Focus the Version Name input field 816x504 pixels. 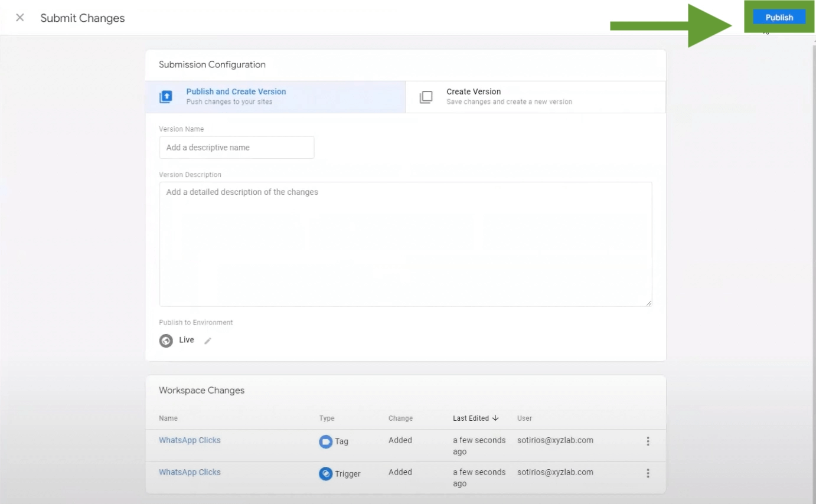237,148
